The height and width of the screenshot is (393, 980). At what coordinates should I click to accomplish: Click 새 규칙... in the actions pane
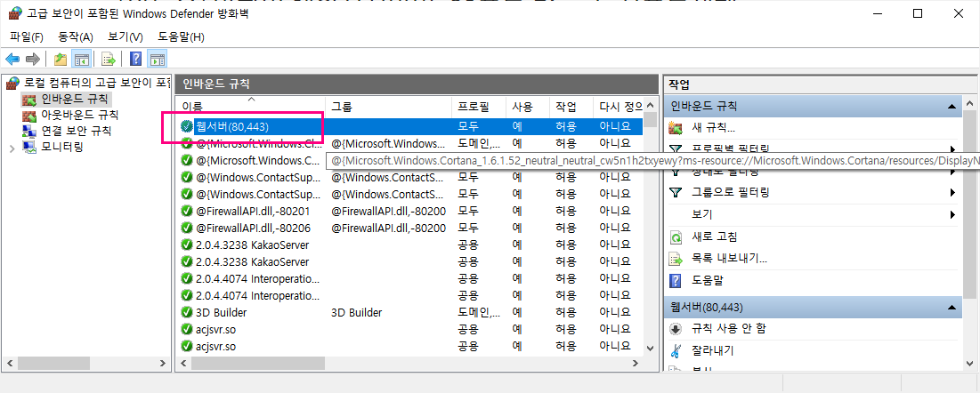coord(713,127)
